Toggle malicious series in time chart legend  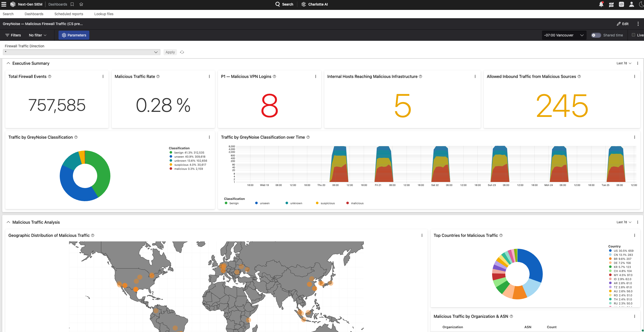click(x=355, y=203)
